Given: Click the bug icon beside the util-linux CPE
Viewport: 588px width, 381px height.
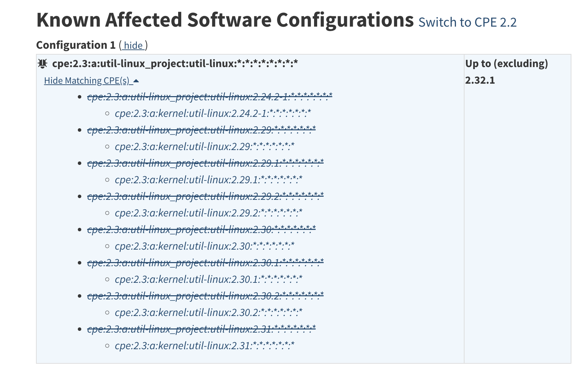Looking at the screenshot, I should 42,64.
